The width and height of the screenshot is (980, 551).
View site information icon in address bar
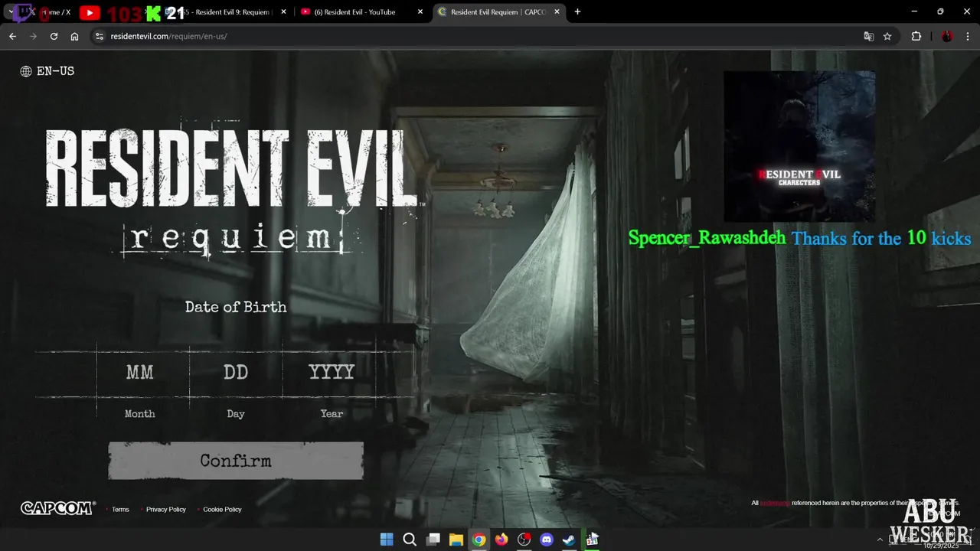click(x=98, y=36)
